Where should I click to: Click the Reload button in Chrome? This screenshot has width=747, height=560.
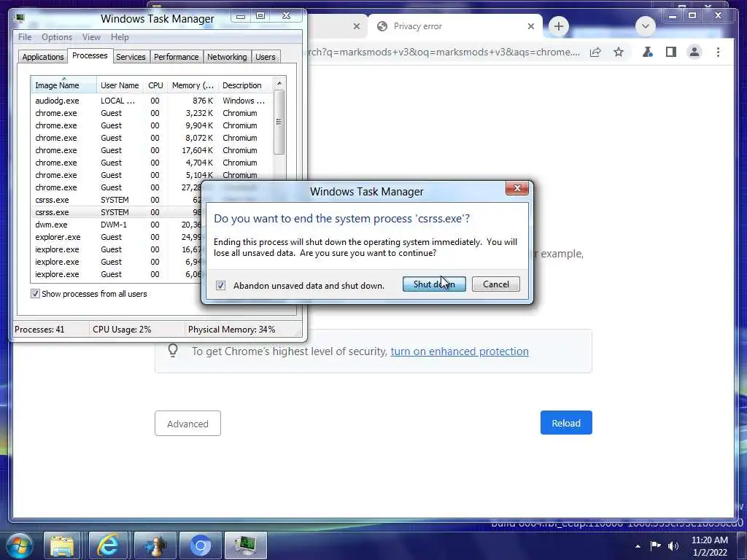(x=566, y=423)
